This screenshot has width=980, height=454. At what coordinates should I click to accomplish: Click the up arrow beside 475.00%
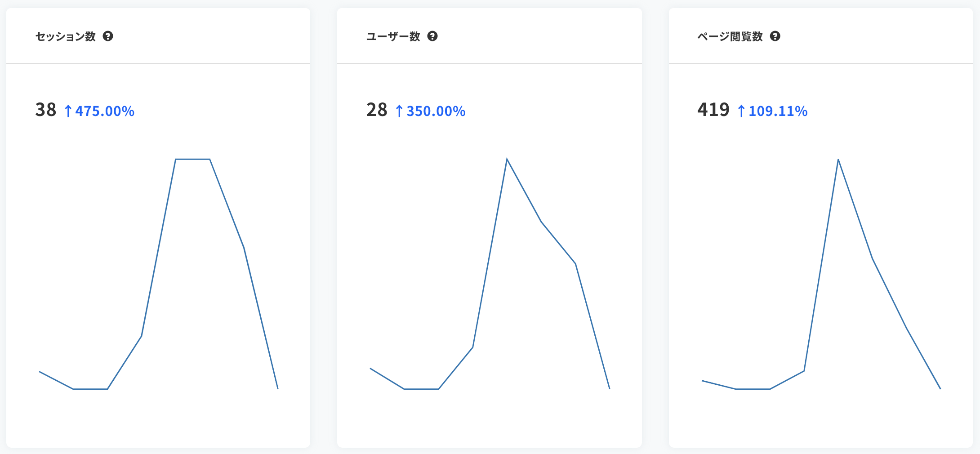[68, 111]
